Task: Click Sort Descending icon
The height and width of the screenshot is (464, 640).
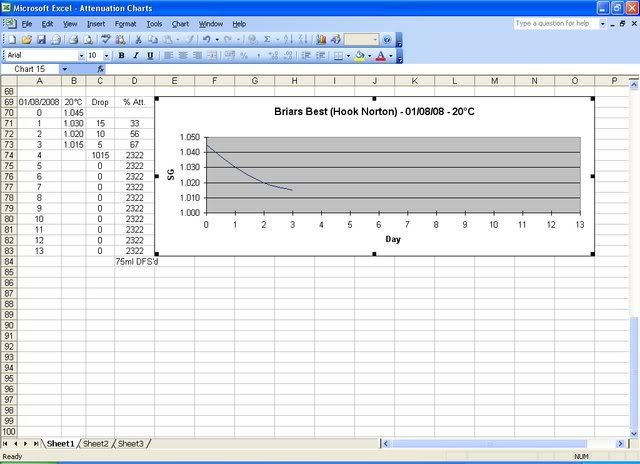Action: tap(302, 40)
